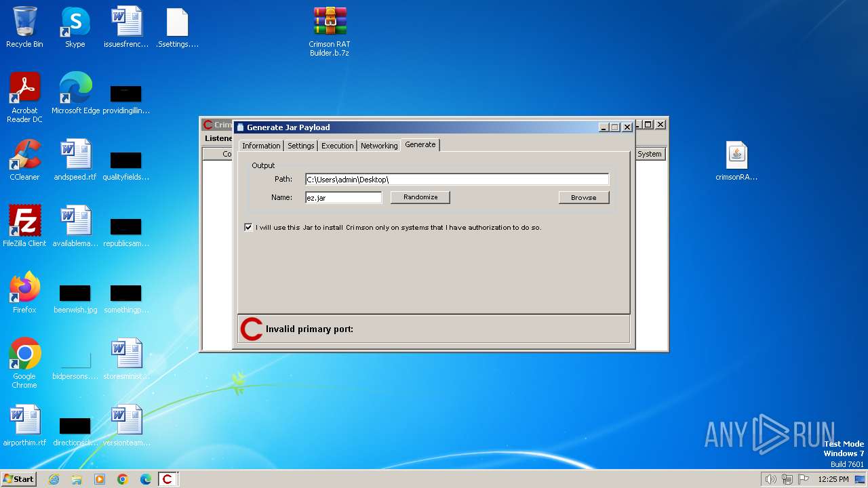Maximize the main Crimson window
The width and height of the screenshot is (868, 488).
(x=648, y=125)
